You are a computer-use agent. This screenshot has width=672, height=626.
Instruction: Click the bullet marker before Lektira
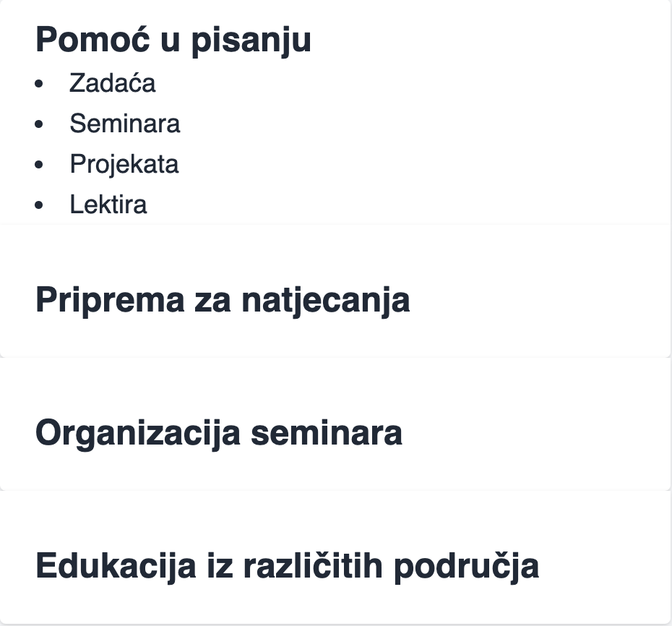point(38,205)
